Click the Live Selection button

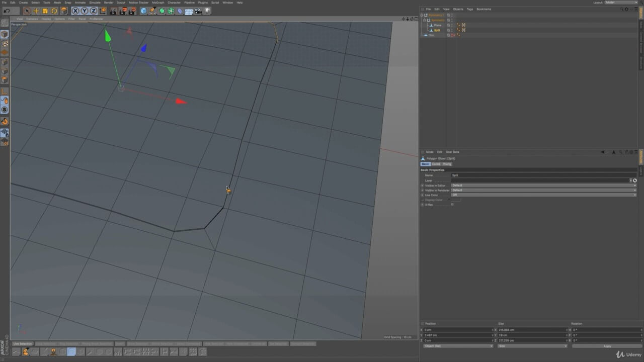click(x=23, y=344)
